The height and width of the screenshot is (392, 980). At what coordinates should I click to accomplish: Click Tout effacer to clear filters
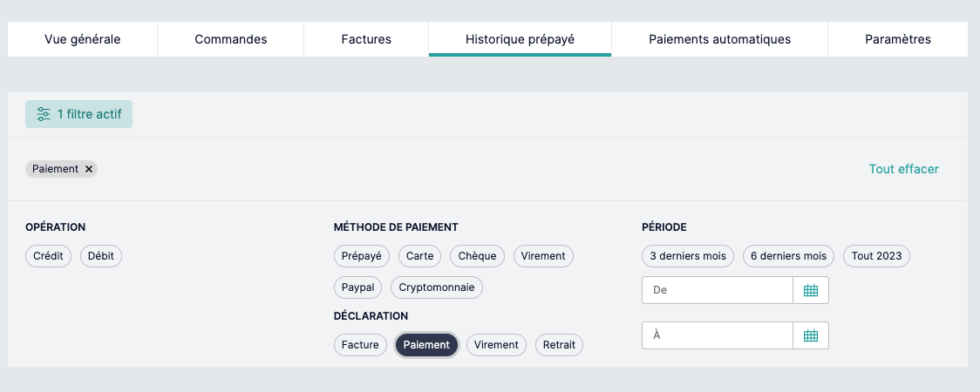(x=903, y=169)
